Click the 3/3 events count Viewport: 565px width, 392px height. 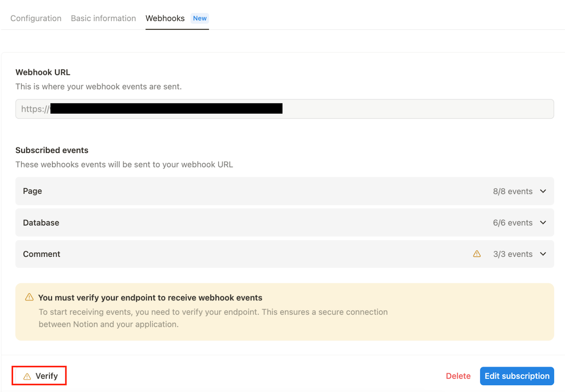pos(513,254)
